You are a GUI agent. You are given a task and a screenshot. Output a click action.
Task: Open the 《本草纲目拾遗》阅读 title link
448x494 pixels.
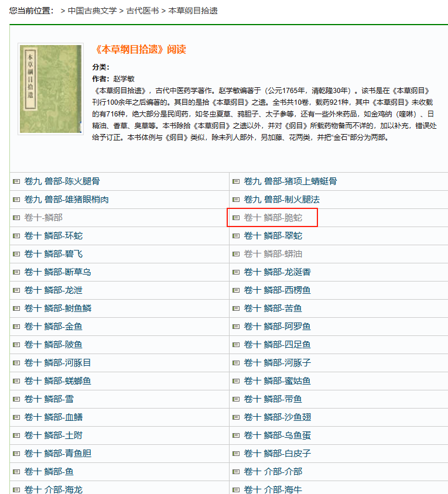coord(140,49)
